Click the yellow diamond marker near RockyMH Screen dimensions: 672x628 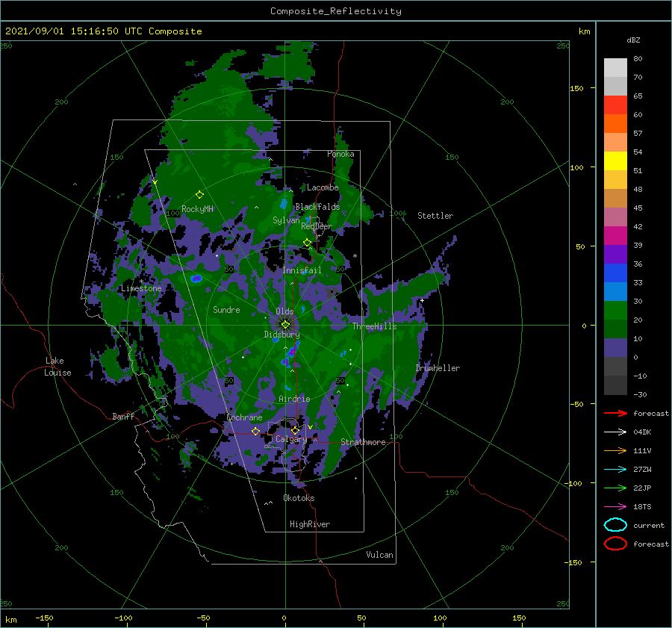pos(199,195)
